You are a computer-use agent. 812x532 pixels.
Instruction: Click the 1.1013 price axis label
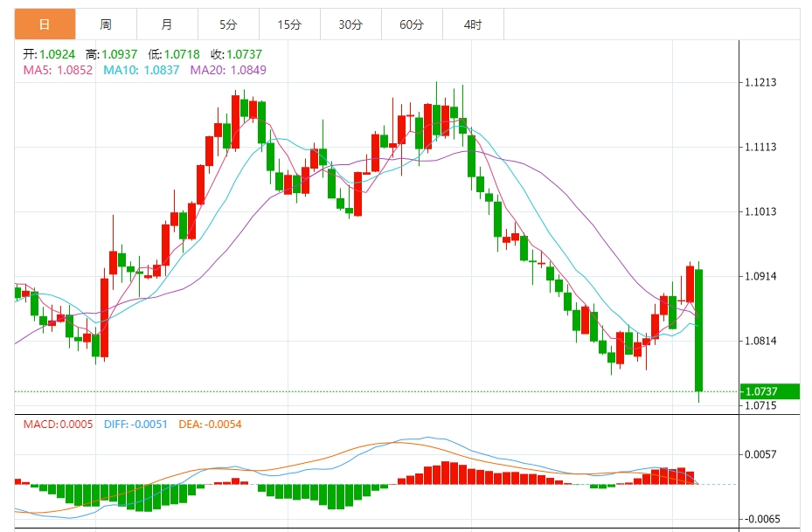pyautogui.click(x=760, y=211)
